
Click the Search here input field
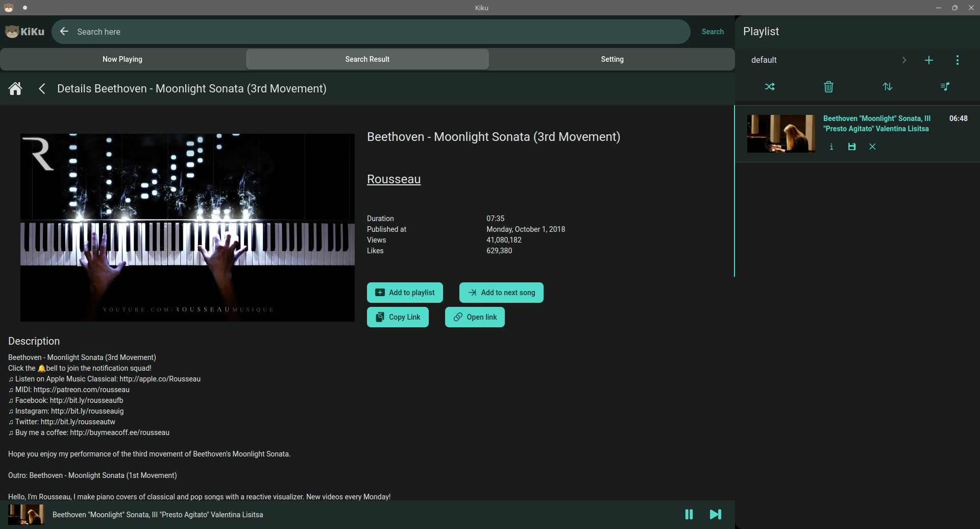378,32
